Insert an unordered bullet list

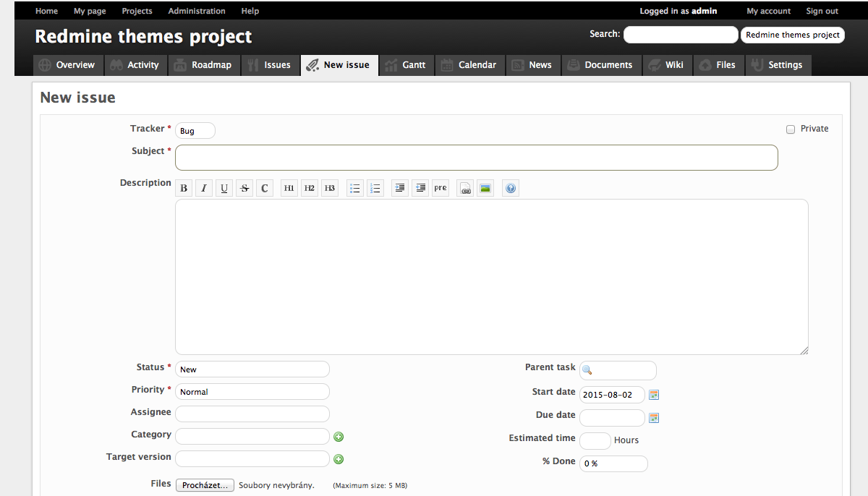pos(355,189)
